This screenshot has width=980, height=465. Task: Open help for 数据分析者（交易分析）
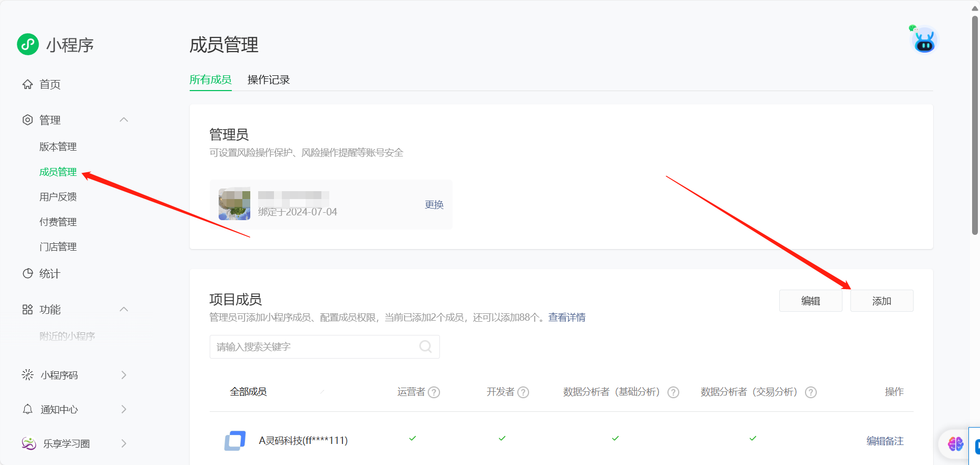tap(811, 392)
